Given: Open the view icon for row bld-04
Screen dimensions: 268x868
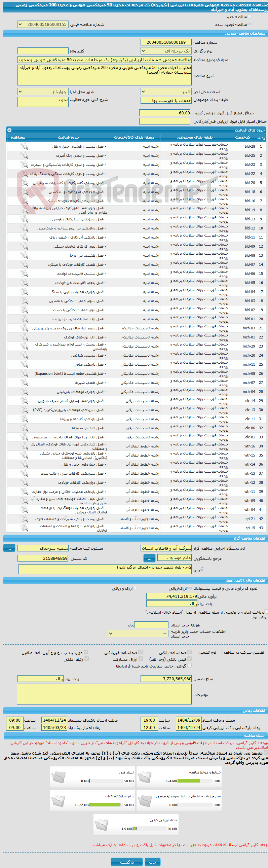Looking at the screenshot, I should 24,292.
